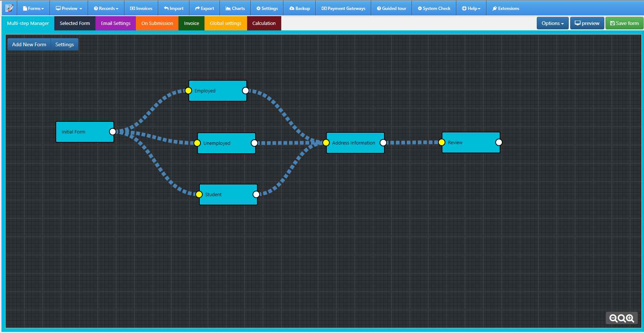Click the form builder logo icon
Screen dimensions: 644x333
tap(9, 8)
